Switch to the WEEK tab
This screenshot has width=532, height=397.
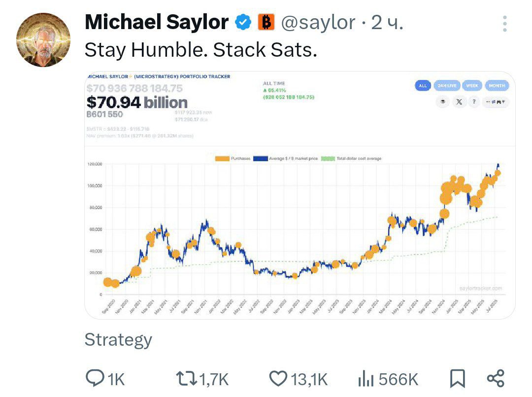point(472,86)
